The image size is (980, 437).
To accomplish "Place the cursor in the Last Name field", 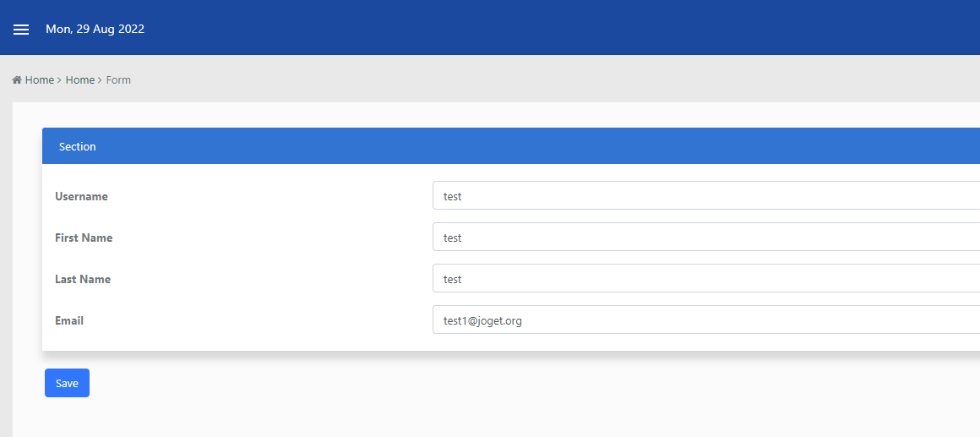I will coord(706,278).
